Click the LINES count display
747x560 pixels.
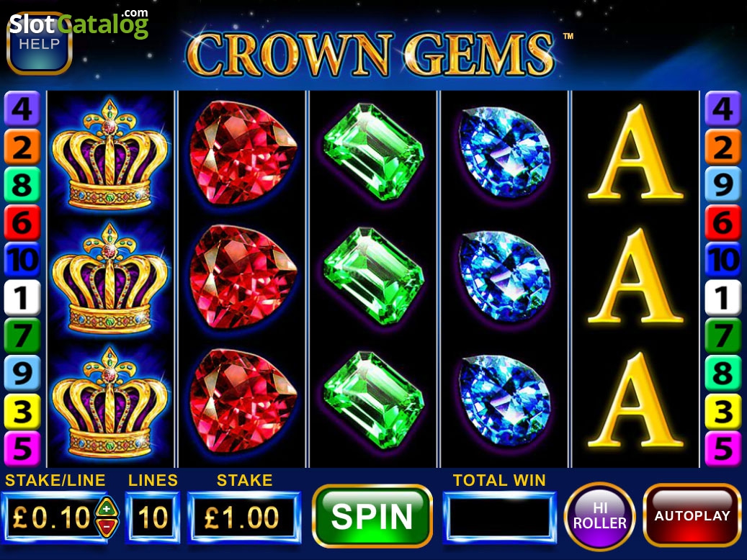point(153,518)
